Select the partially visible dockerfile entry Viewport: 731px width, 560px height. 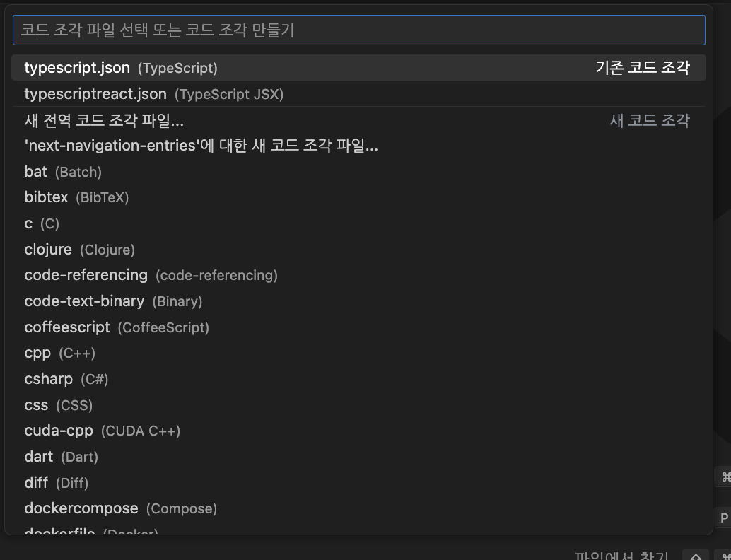pos(358,530)
